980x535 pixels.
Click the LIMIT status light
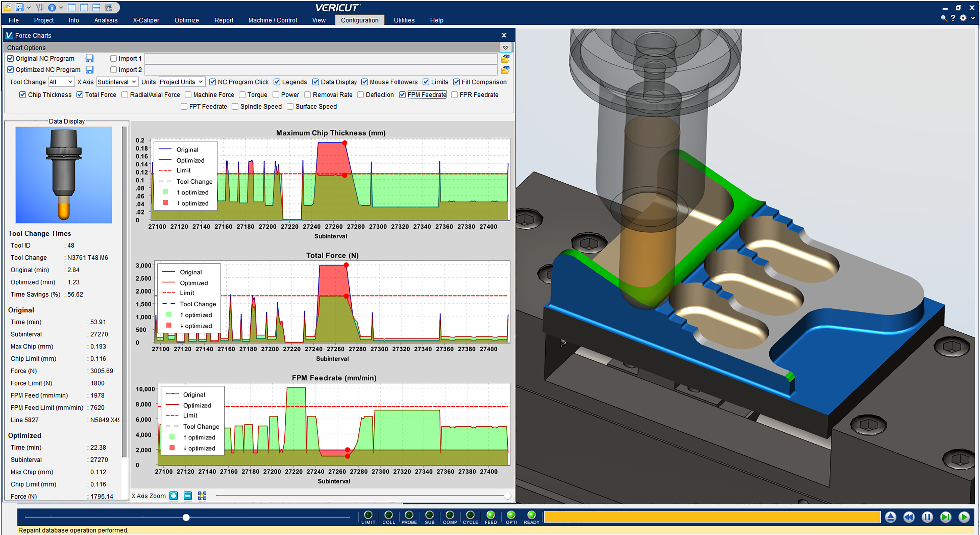368,515
